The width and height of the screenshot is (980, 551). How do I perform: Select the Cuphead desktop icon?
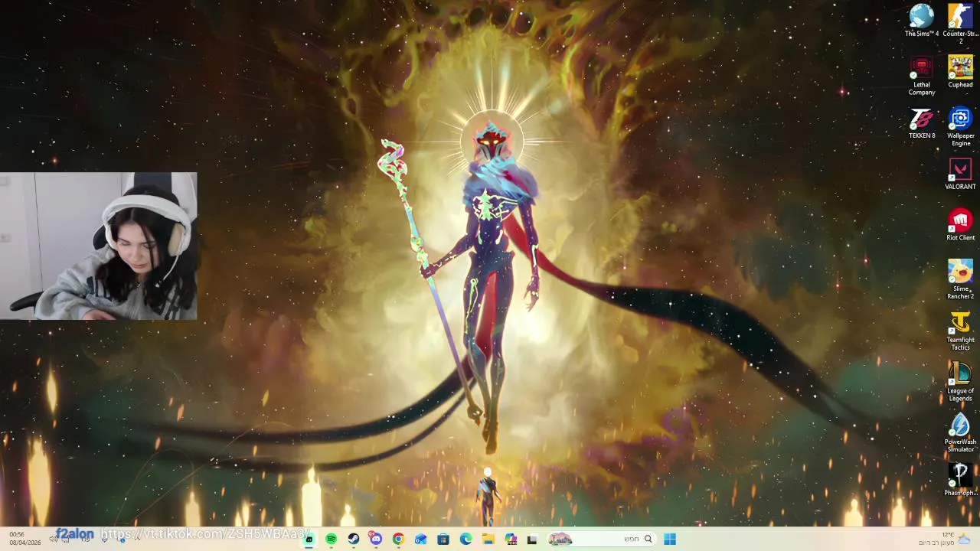pyautogui.click(x=960, y=72)
